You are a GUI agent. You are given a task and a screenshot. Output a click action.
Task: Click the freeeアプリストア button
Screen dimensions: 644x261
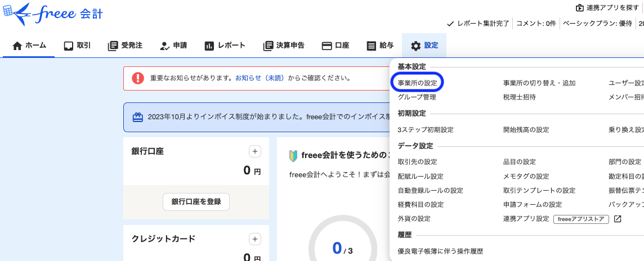(x=581, y=219)
